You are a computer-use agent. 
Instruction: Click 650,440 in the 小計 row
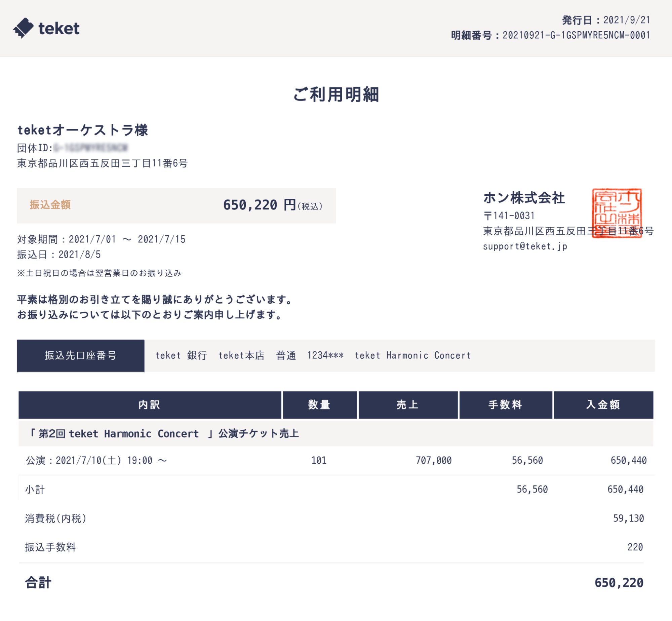tap(625, 490)
